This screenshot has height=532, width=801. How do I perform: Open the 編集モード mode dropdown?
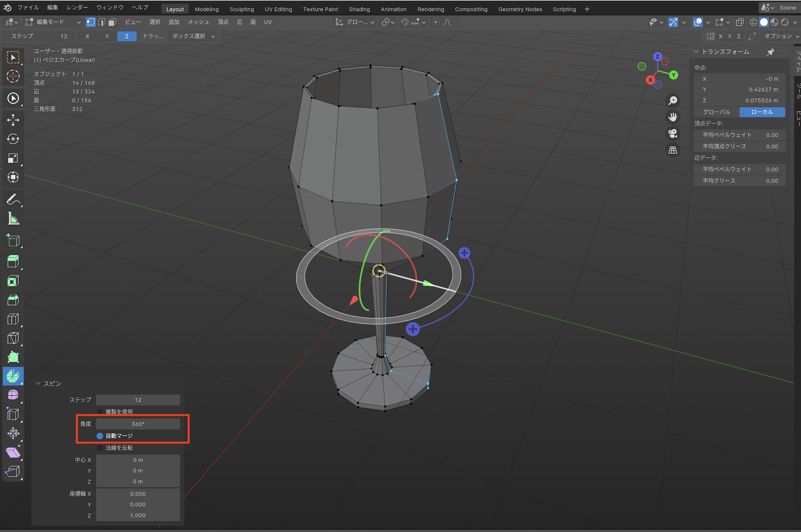53,22
